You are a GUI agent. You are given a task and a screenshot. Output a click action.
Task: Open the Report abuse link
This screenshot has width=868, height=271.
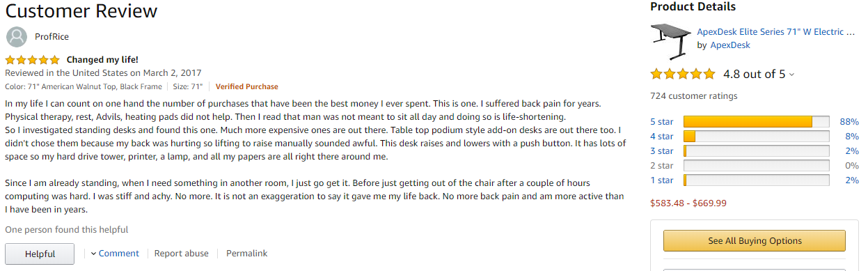(181, 254)
